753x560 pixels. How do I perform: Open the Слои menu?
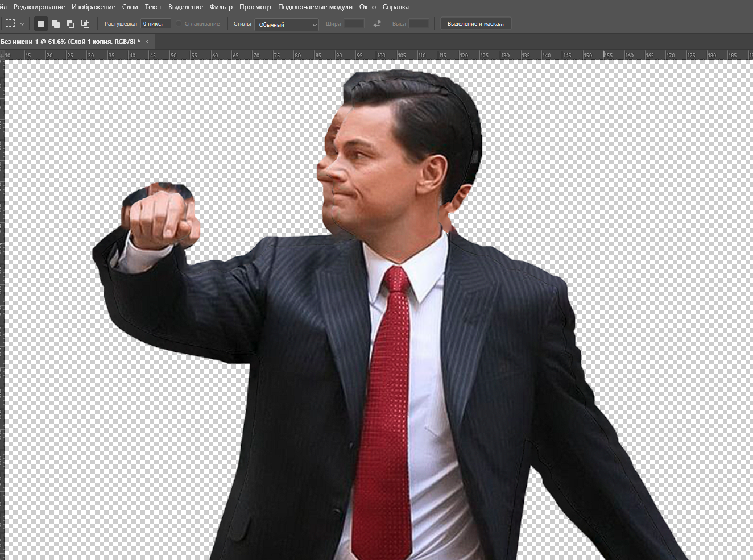point(130,7)
